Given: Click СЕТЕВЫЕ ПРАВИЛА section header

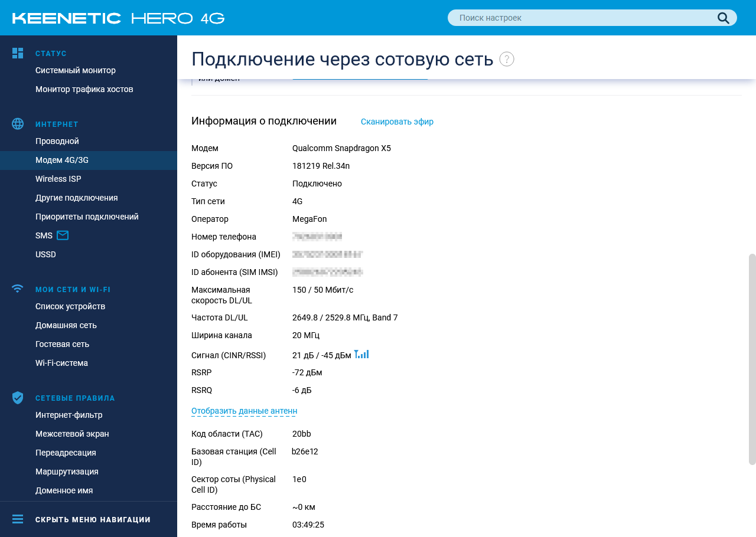Looking at the screenshot, I should click(75, 398).
